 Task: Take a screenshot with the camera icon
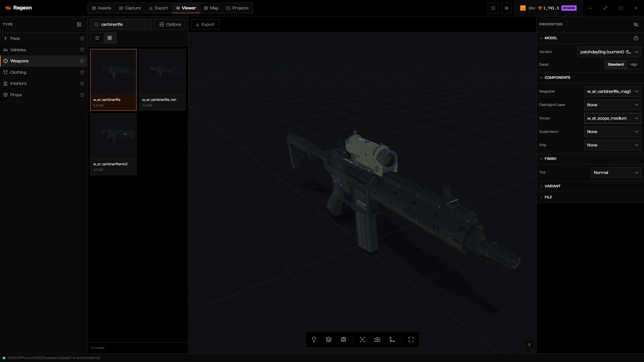point(377,340)
